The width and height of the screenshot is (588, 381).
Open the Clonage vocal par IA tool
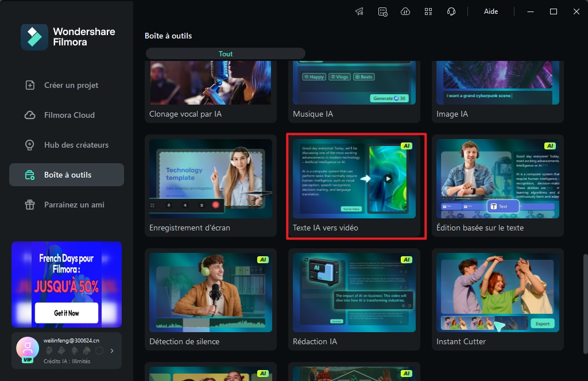(211, 91)
